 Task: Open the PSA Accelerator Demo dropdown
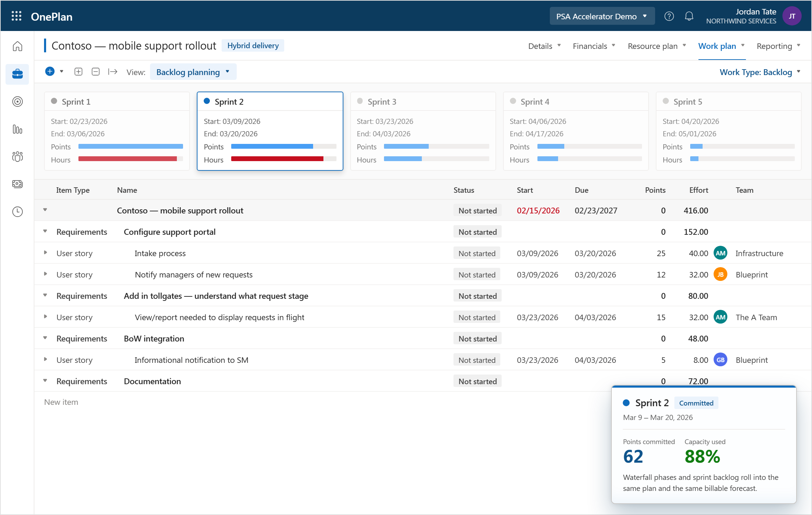tap(602, 16)
